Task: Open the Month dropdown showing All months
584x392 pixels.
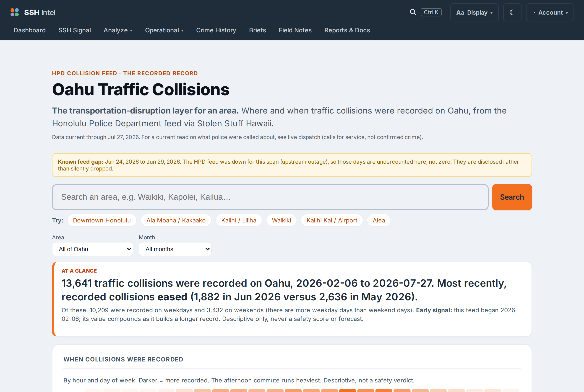Action: click(175, 249)
